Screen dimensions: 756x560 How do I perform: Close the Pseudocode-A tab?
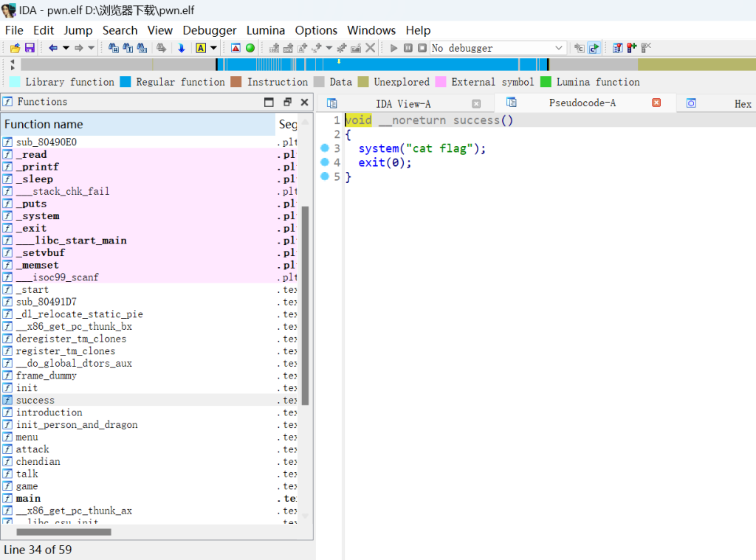(x=656, y=103)
